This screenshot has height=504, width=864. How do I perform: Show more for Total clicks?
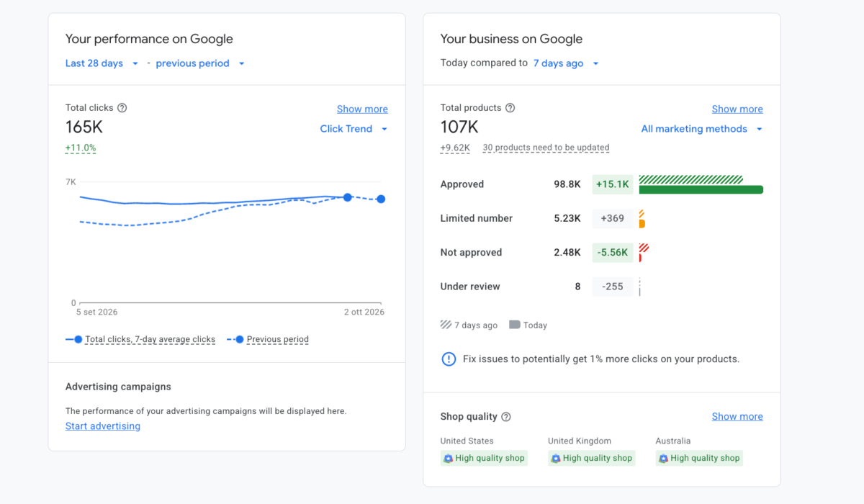[x=362, y=109]
